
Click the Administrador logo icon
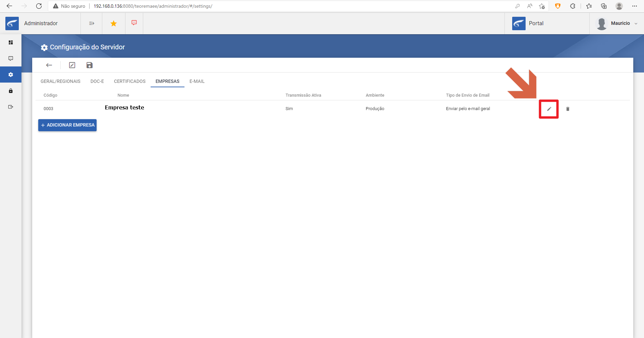click(x=12, y=23)
